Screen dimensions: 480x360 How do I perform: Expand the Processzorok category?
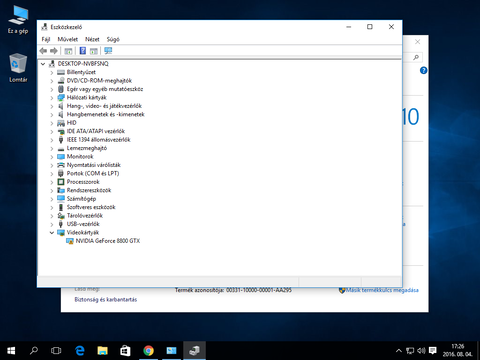[x=52, y=182]
